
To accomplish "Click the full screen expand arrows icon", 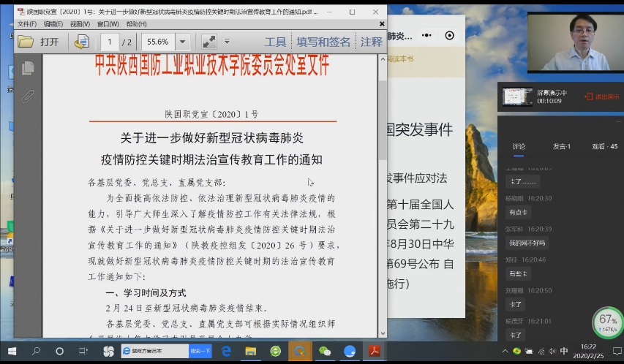I will pyautogui.click(x=208, y=42).
